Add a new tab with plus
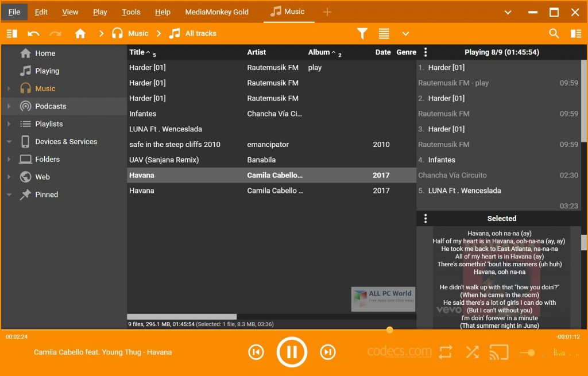The width and height of the screenshot is (588, 376). [327, 12]
